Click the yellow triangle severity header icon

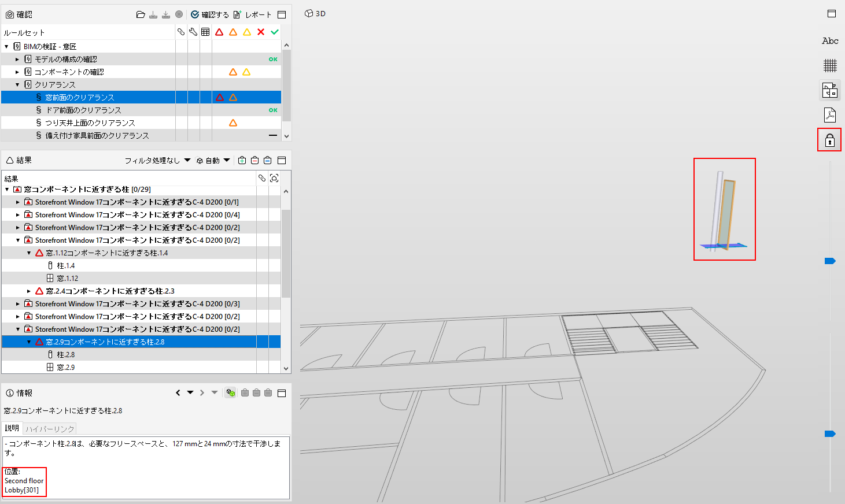[247, 32]
